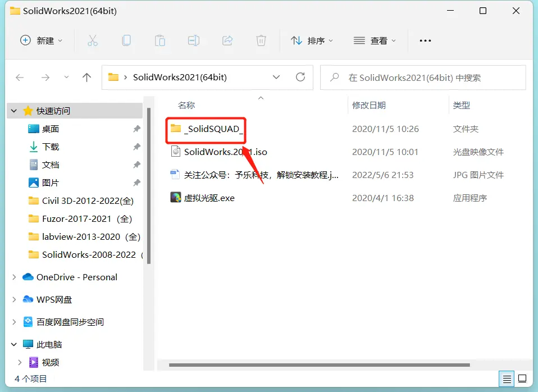Open address bar history dropdown
The image size is (538, 392).
click(x=276, y=78)
